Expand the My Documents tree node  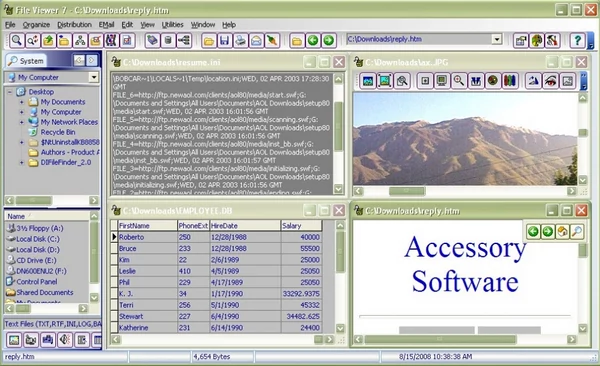coord(21,102)
